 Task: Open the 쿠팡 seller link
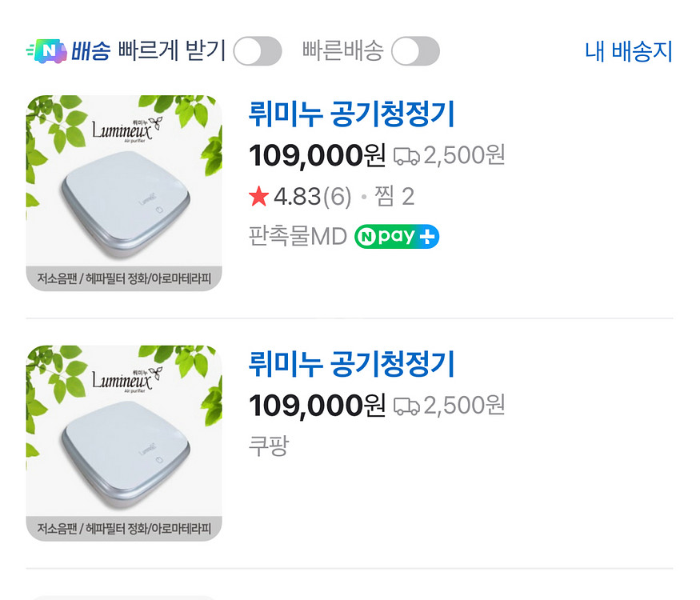point(269,446)
